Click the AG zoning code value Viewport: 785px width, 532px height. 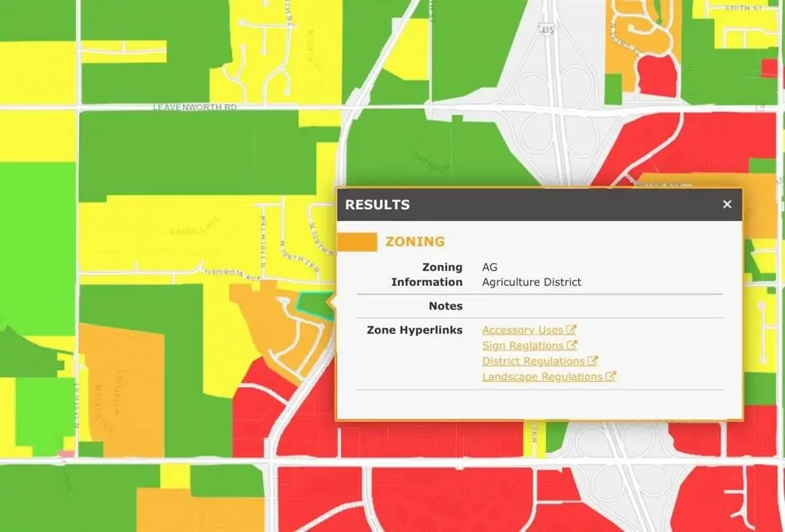click(x=490, y=267)
